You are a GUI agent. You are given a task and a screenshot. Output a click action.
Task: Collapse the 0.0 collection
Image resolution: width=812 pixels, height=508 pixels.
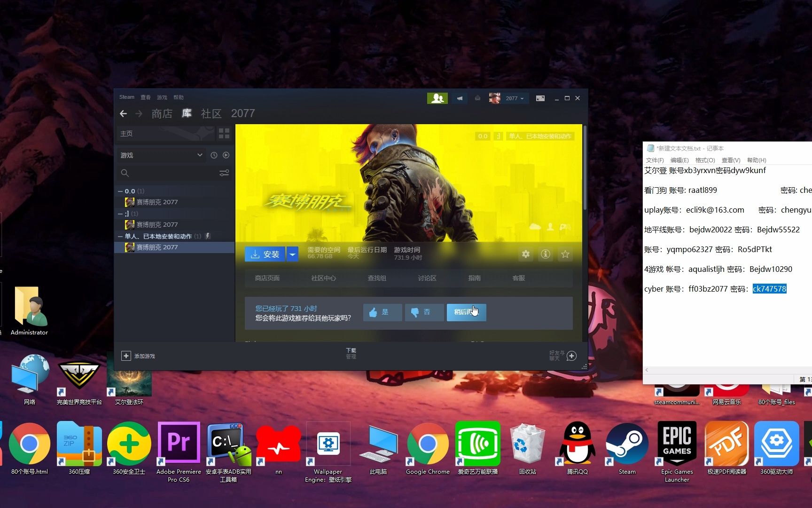(120, 191)
